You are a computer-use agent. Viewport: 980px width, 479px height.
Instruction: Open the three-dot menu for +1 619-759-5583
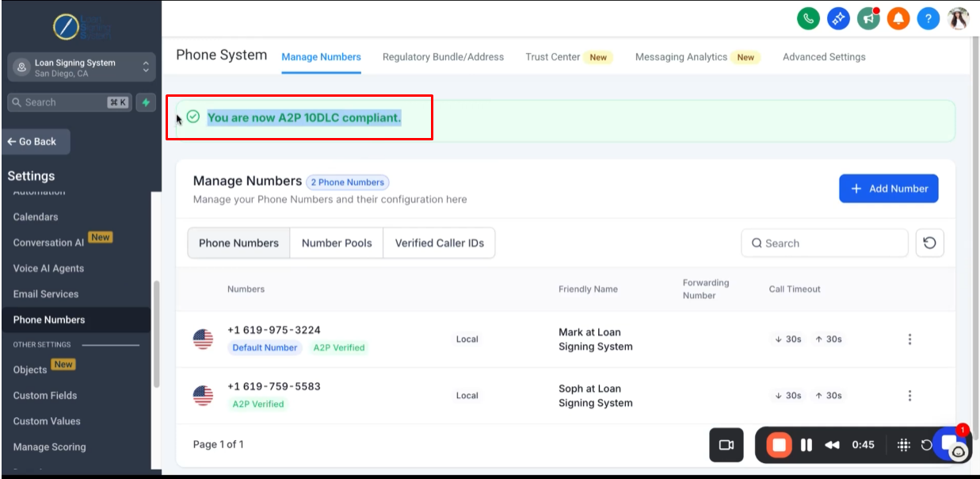(909, 396)
